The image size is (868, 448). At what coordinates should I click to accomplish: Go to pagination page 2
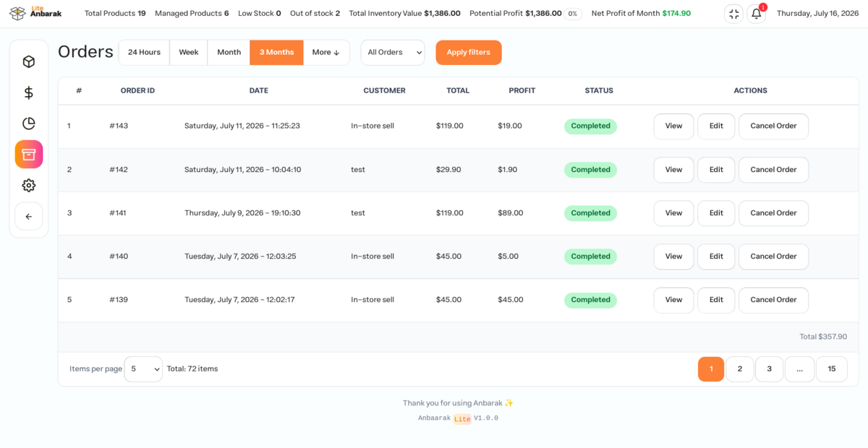coord(740,369)
